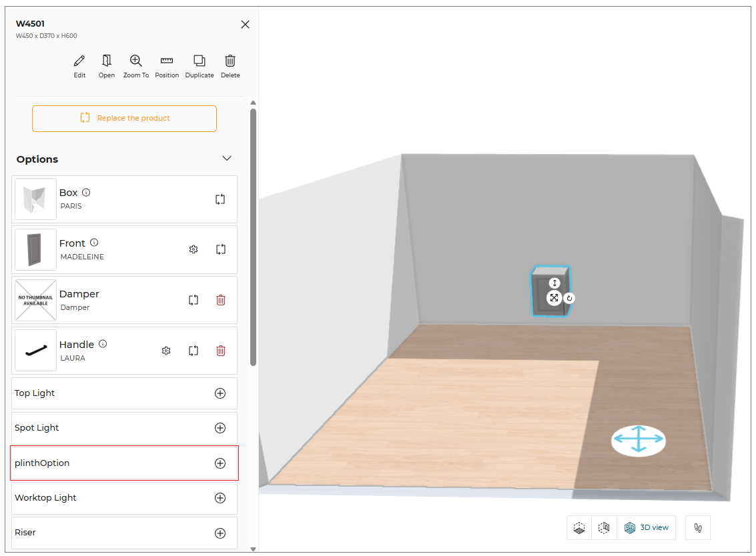This screenshot has width=756, height=556.
Task: Add the plinthOption plus button
Action: (x=220, y=463)
